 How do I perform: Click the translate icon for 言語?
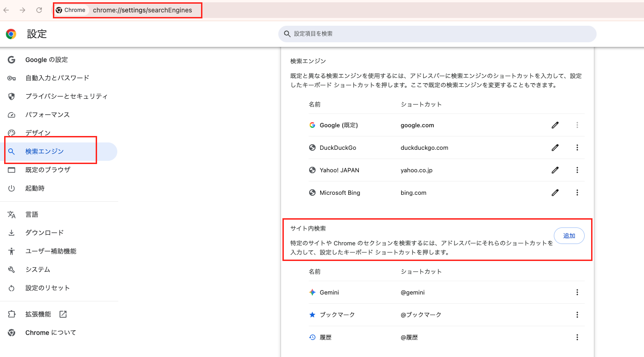pyautogui.click(x=11, y=215)
